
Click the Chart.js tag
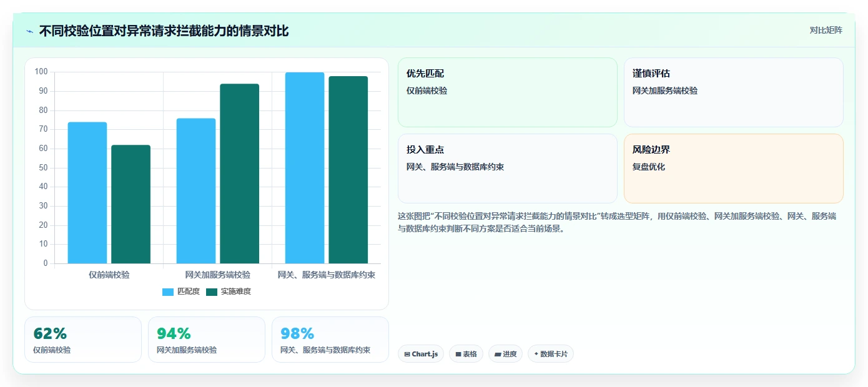(421, 354)
